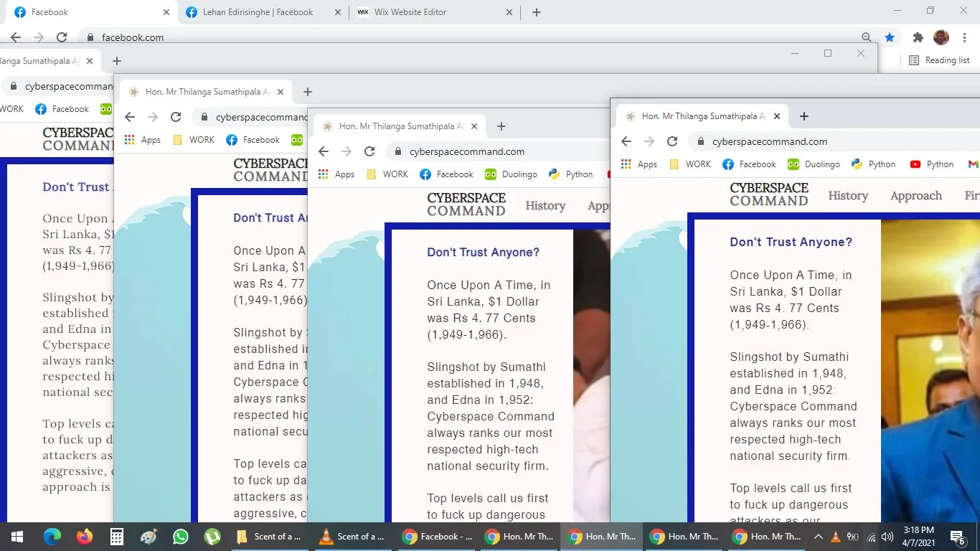Close the tab in the second-from-left cyberspacecommand window

pyautogui.click(x=281, y=92)
